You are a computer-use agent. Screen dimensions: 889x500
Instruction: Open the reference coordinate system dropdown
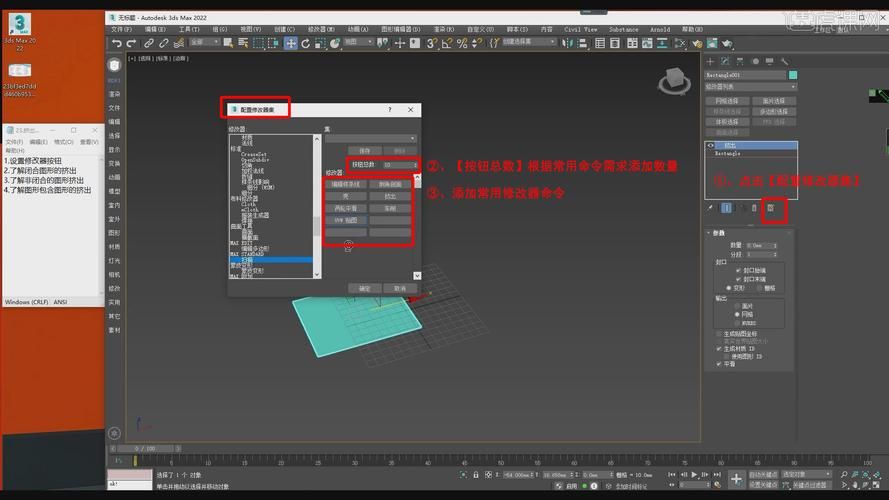pyautogui.click(x=358, y=42)
